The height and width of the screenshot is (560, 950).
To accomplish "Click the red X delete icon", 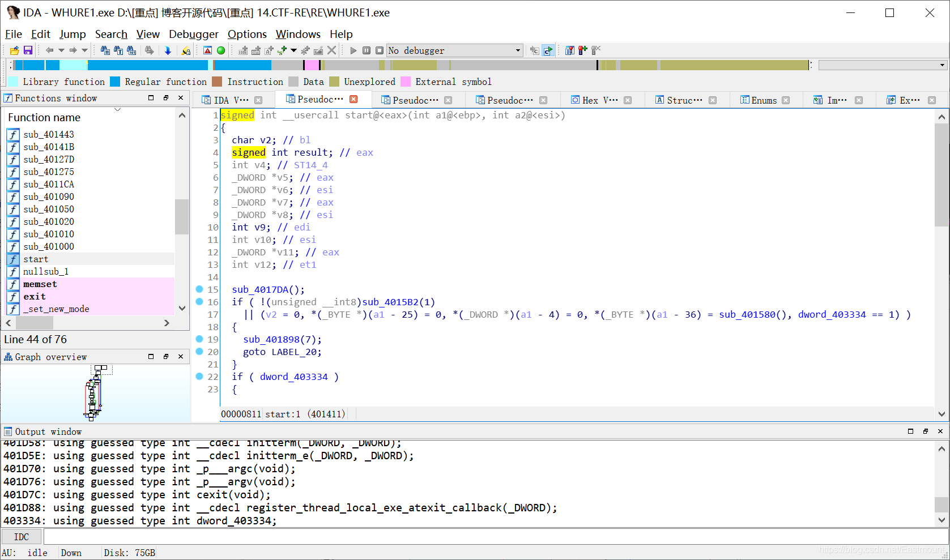I will pos(332,50).
